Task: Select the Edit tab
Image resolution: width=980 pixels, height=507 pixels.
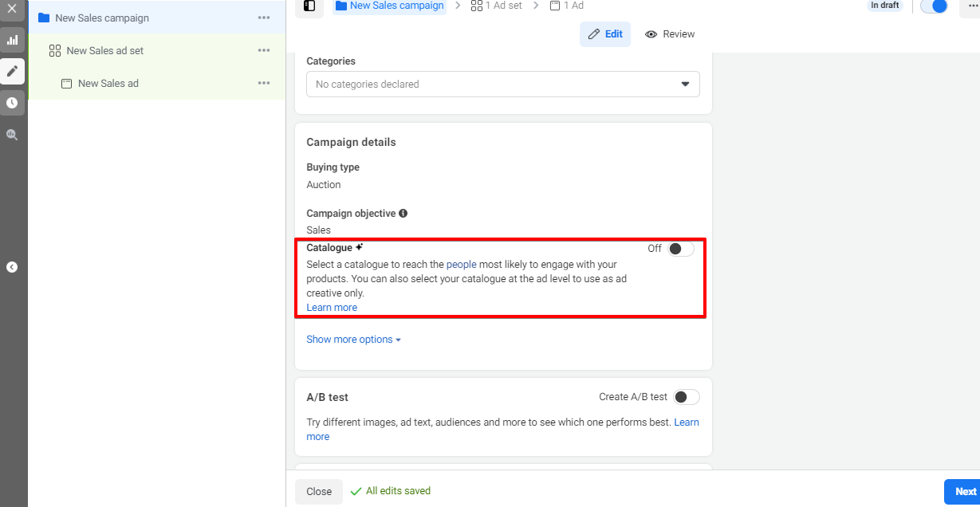Action: pos(605,34)
